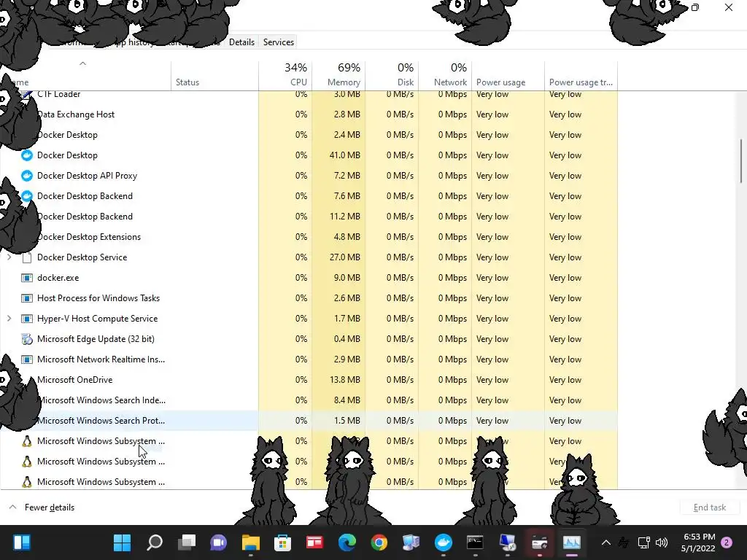Select Microsoft Windows Search Indexer row
747x560 pixels.
[x=309, y=400]
